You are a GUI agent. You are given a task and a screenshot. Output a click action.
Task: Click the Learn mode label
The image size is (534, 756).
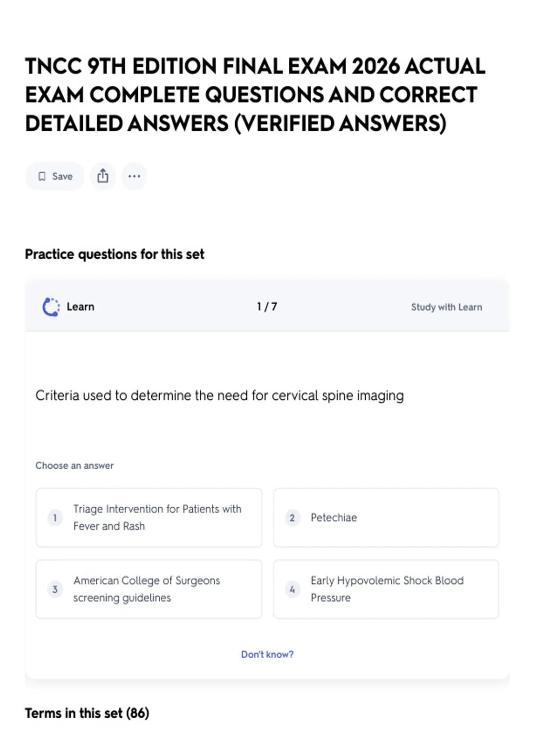[x=81, y=307]
